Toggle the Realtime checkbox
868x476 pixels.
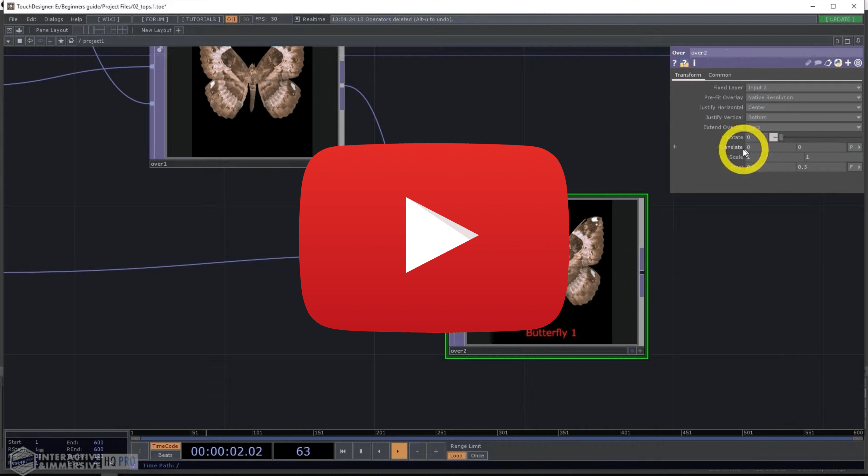point(297,19)
